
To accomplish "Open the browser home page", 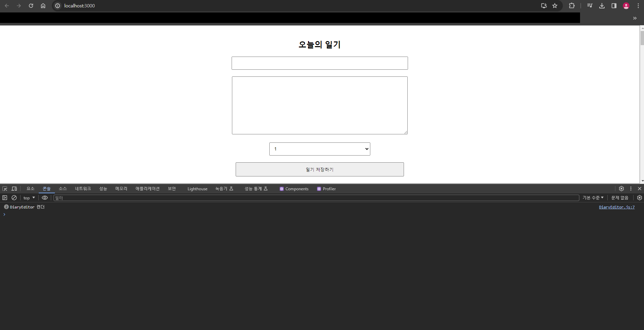I will pos(43,6).
